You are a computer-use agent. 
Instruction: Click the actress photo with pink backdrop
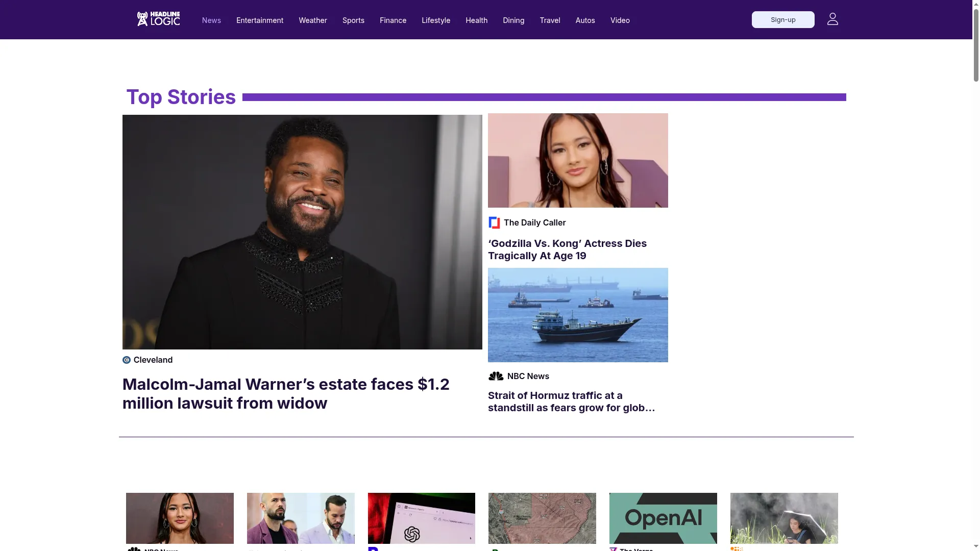click(x=578, y=160)
